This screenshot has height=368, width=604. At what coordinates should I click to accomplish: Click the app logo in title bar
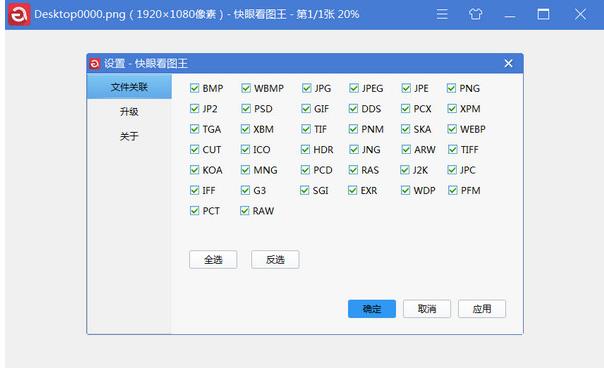[19, 15]
